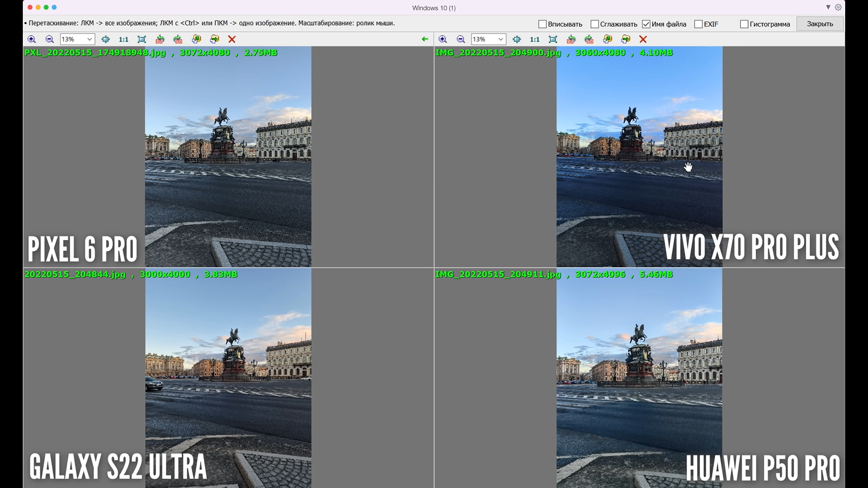The height and width of the screenshot is (488, 868).
Task: Uncheck the Имя файла checkbox
Action: pos(646,24)
